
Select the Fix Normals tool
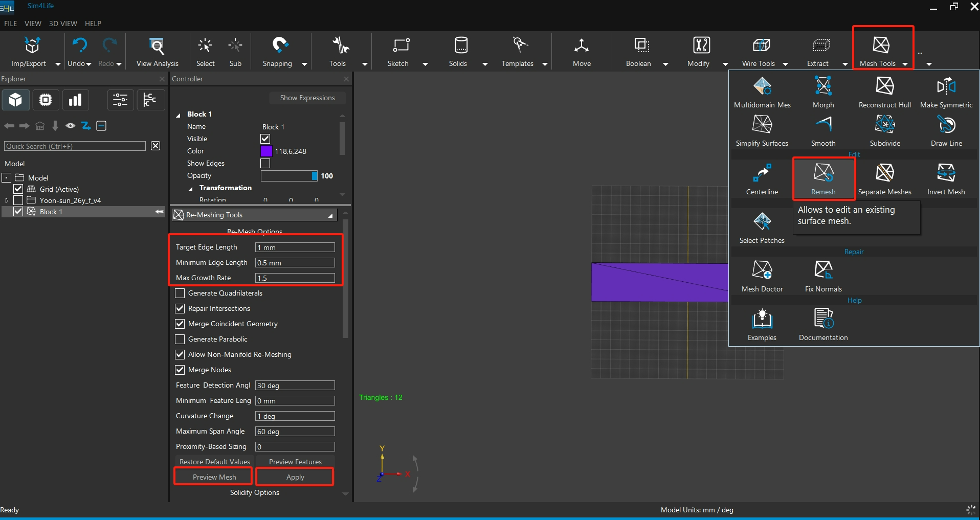pos(823,270)
